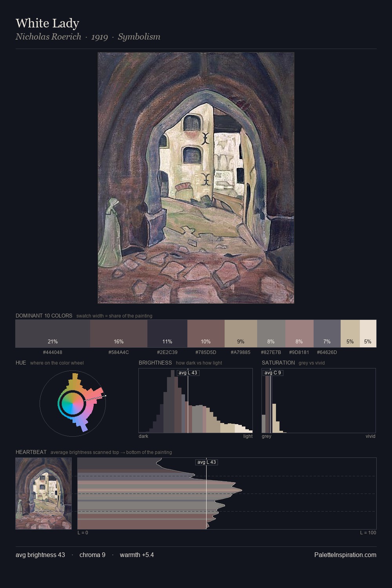Pick the 9% swatch #A79885
Image resolution: width=392 pixels, height=588 pixels.
[x=241, y=334]
